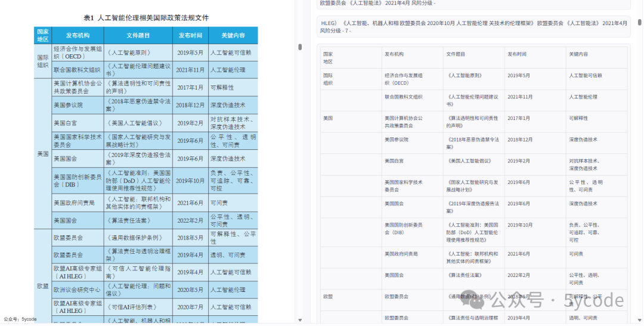Click the right panel's vertical scrollbar thumb

click(639, 21)
